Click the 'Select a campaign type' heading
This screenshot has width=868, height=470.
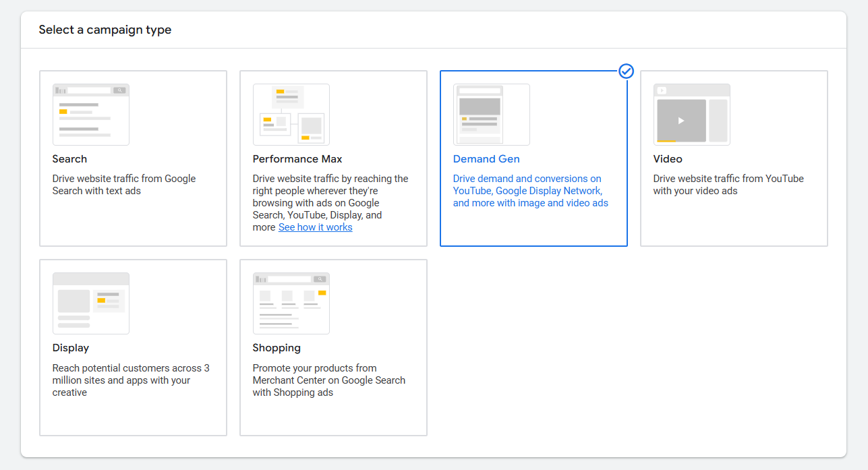[x=105, y=30]
